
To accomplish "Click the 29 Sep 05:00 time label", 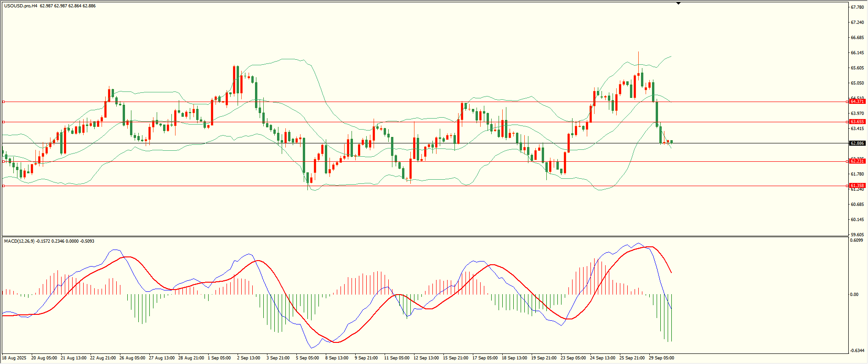I will 661,358.
